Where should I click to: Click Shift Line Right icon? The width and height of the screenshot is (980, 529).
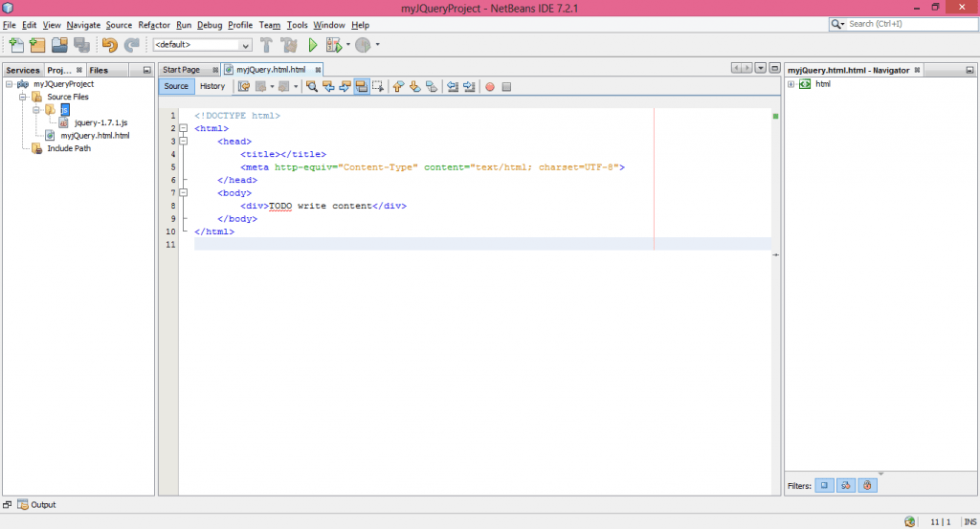(469, 87)
